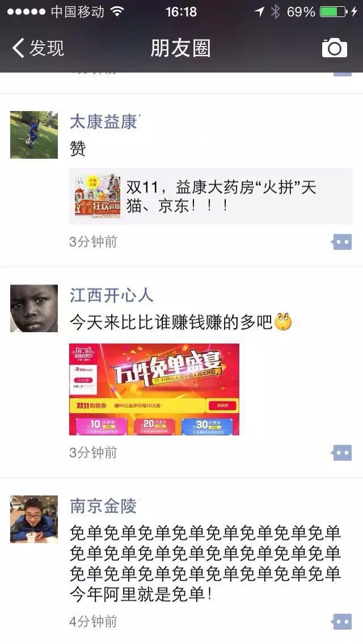
Task: Tap the 发现 back label
Action: (x=47, y=48)
